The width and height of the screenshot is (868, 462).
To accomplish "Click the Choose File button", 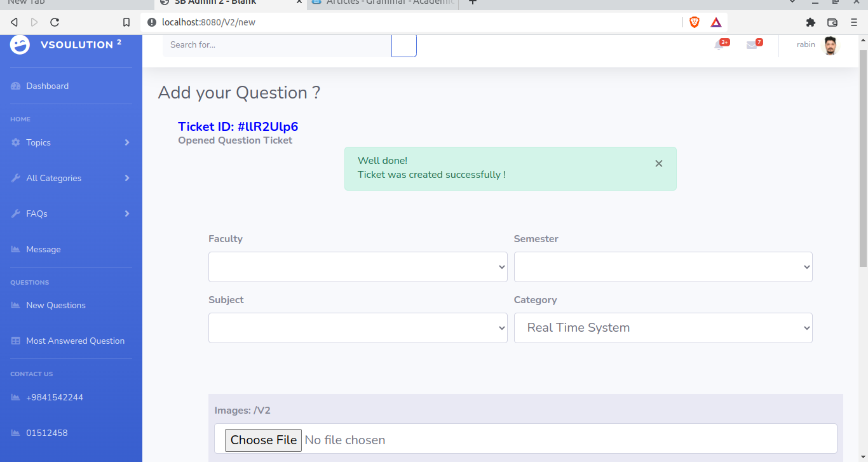I will [263, 440].
